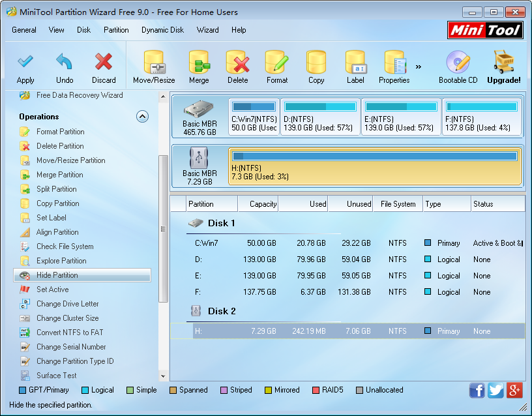Click the Change Drive Letter icon
Image resolution: width=532 pixels, height=416 pixels.
(x=25, y=304)
